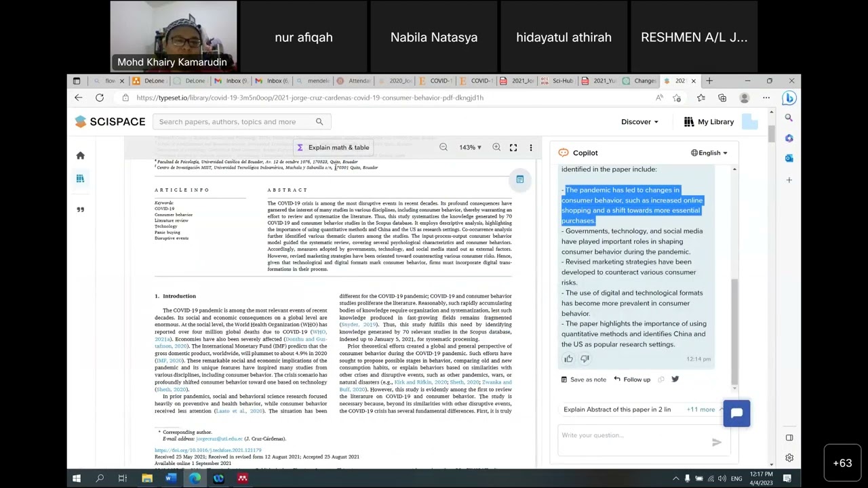Open browser Settings and more menu
The height and width of the screenshot is (488, 868).
(766, 98)
